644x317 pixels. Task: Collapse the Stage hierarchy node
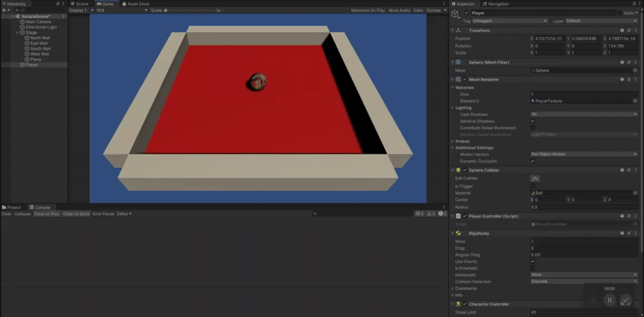[17, 32]
